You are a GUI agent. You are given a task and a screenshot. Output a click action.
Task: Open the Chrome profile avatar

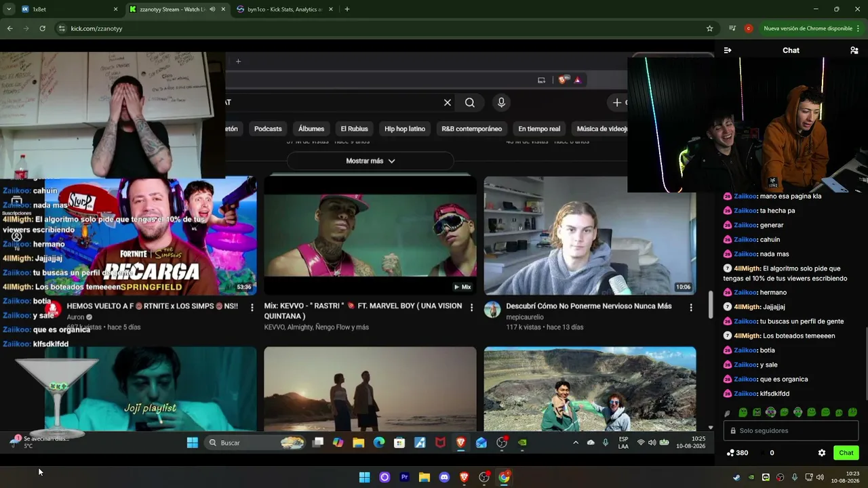coord(749,28)
